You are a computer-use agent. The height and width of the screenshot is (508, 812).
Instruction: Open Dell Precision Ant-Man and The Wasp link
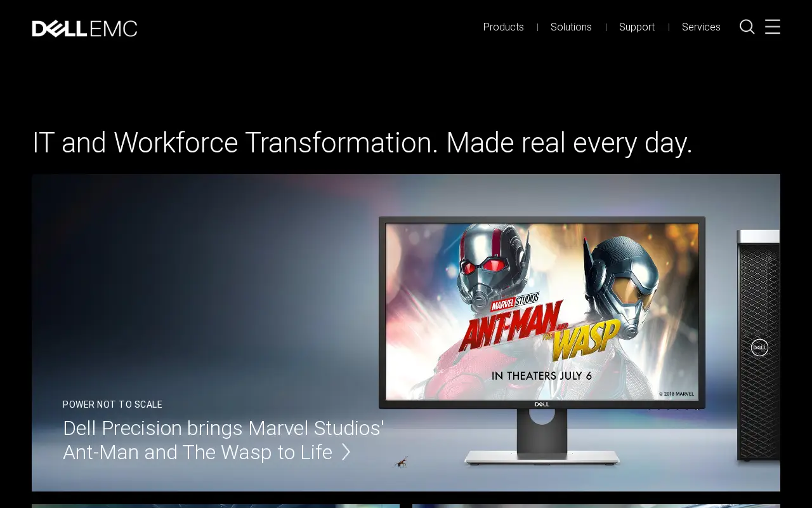click(223, 440)
